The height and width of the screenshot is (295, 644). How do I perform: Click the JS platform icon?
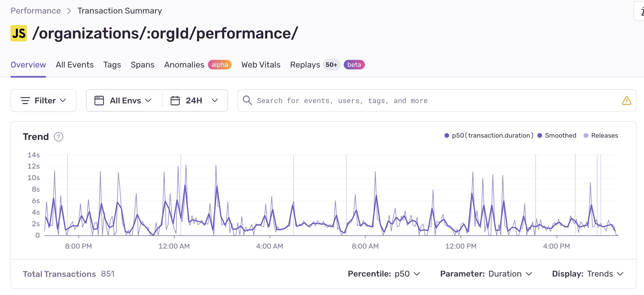19,33
